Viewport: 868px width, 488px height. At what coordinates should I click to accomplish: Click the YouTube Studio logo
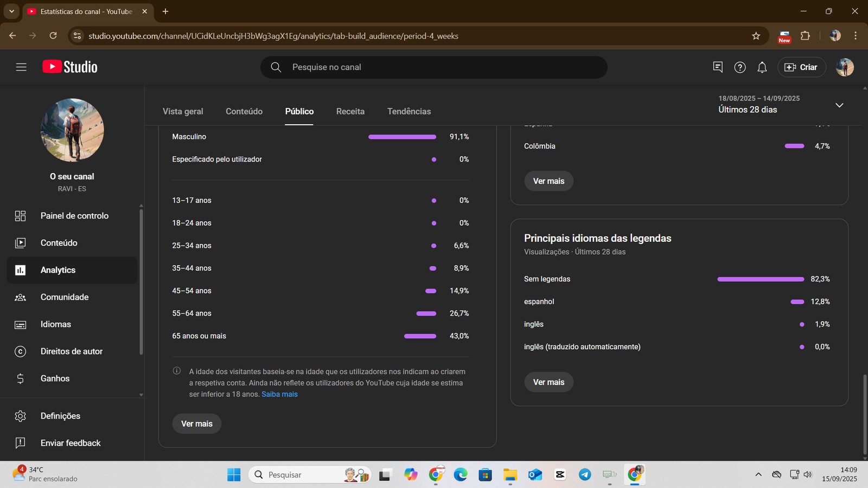point(70,67)
